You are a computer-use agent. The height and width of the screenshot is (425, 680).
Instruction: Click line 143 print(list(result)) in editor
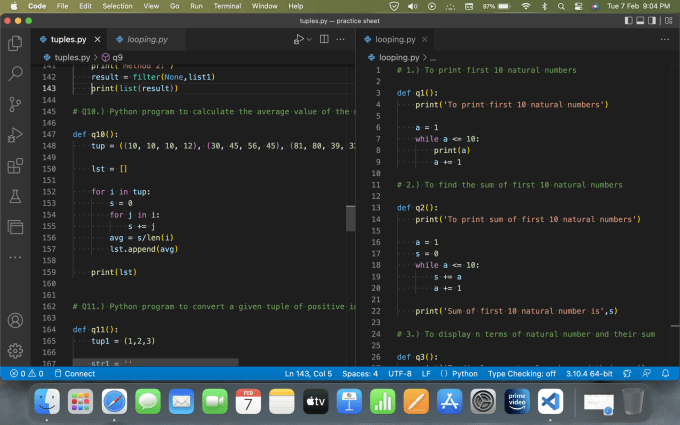(x=134, y=88)
